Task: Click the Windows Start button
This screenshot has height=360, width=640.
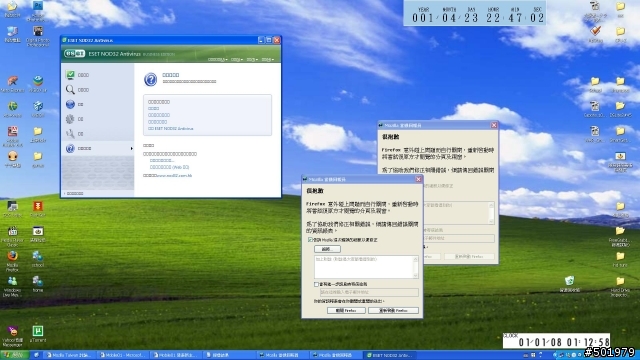Action: [x=14, y=355]
